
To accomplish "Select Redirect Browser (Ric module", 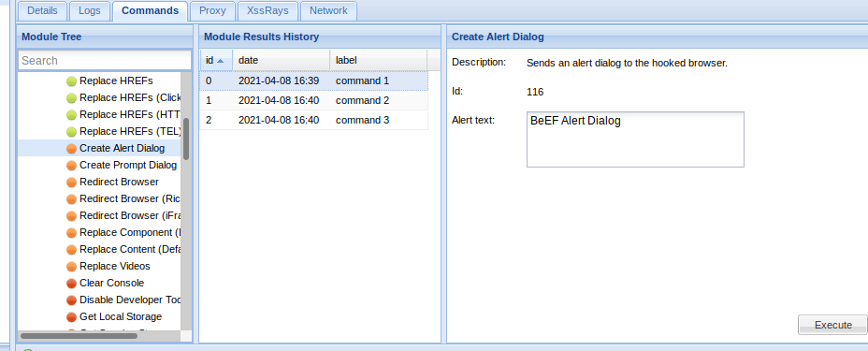I will click(x=130, y=198).
